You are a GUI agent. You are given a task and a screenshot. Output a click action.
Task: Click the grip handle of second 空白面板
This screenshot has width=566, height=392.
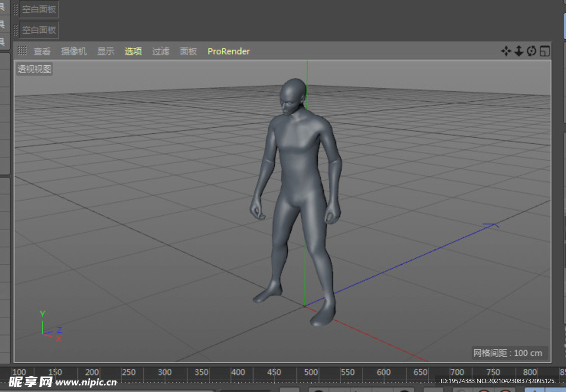[x=15, y=30]
